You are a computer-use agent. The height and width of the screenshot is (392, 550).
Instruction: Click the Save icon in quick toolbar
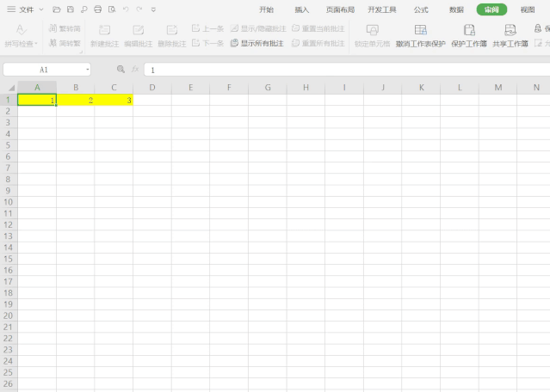click(x=70, y=9)
